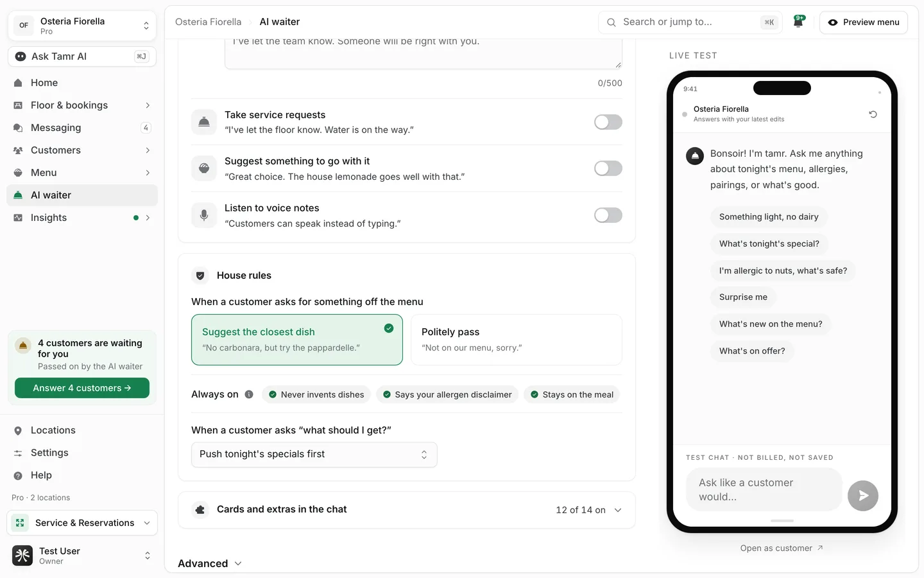Screen dimensions: 924x578
Task: Click the Ask like a customer input
Action: pos(764,490)
